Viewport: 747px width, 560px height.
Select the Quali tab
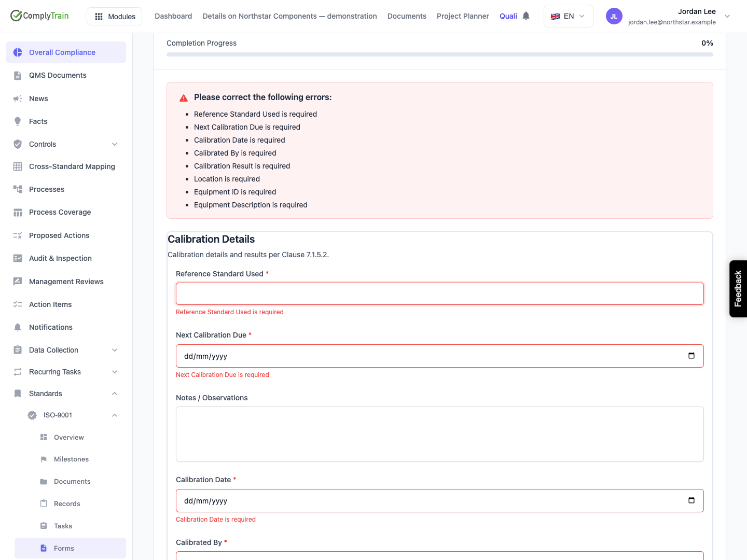[x=508, y=16]
